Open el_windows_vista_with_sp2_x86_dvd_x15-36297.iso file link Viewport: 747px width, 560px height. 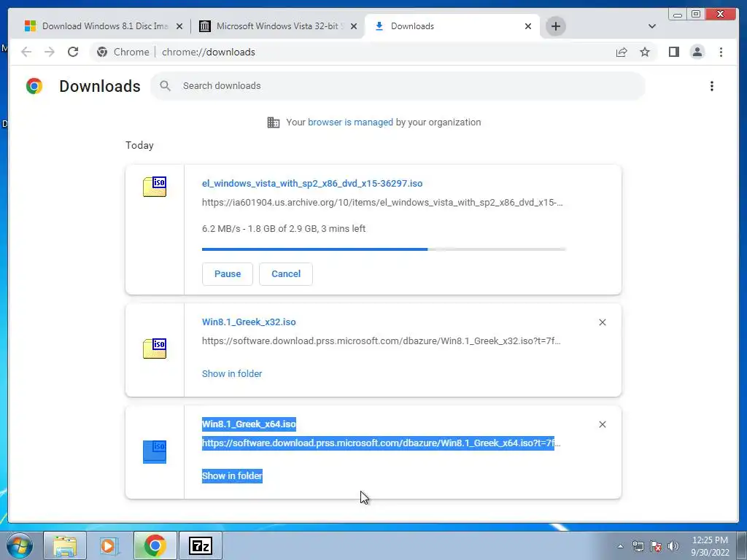tap(312, 183)
